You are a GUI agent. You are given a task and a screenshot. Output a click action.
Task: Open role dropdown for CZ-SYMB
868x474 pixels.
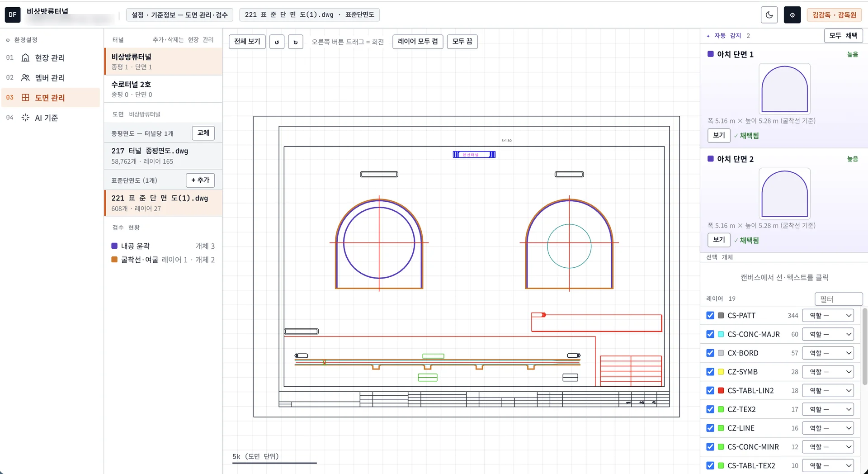[x=828, y=372]
